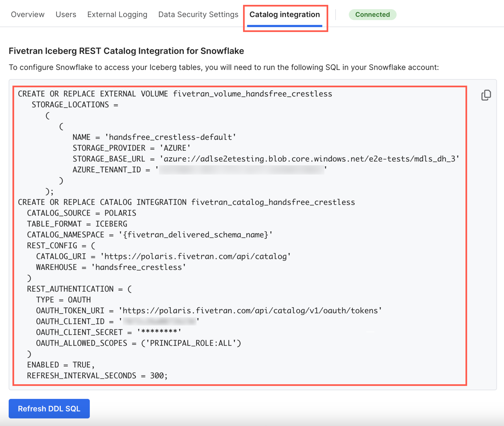The height and width of the screenshot is (426, 504).
Task: Click the Connected status badge
Action: click(x=372, y=14)
